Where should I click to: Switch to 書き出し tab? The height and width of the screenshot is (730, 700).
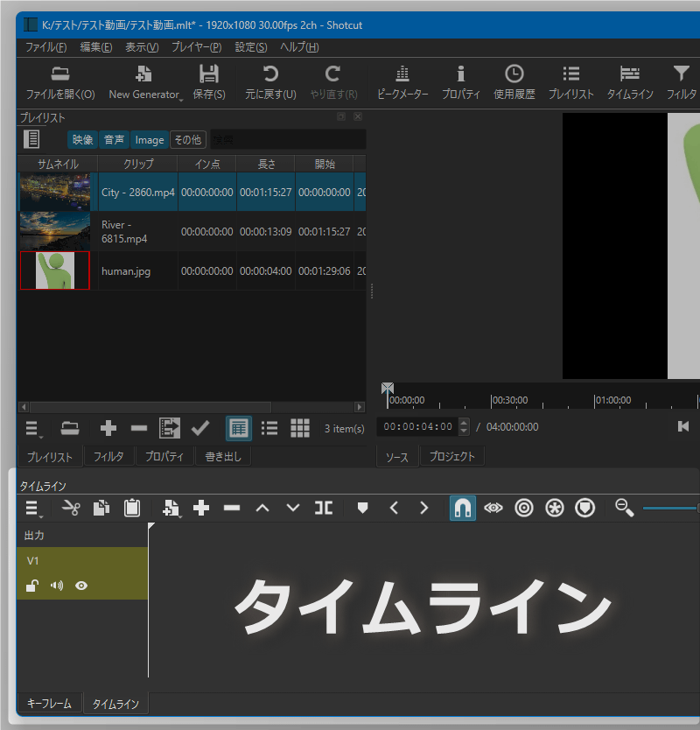click(223, 457)
